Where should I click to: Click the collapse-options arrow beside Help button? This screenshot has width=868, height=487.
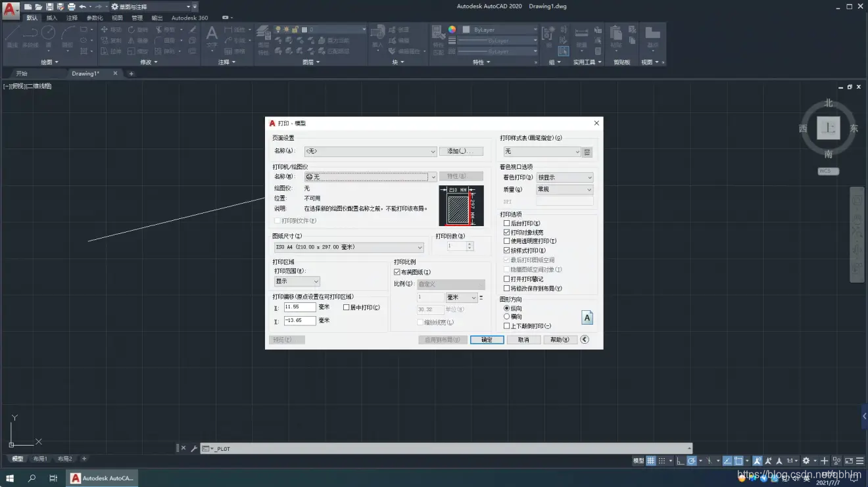coord(585,340)
